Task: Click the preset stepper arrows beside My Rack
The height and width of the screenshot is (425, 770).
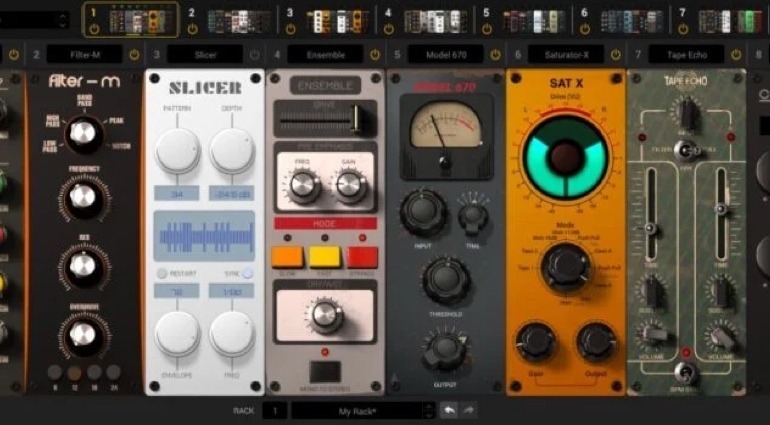Action: point(429,411)
